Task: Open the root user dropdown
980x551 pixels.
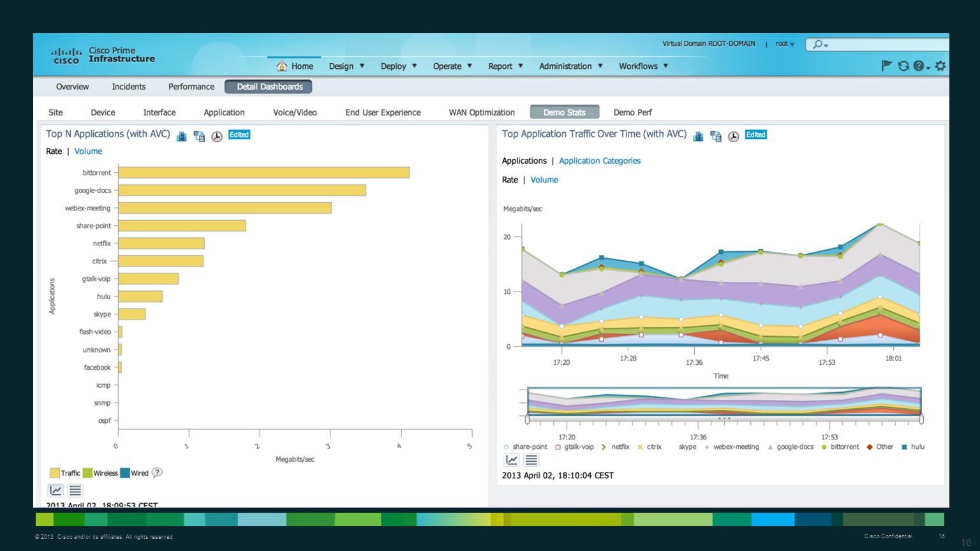Action: 785,44
